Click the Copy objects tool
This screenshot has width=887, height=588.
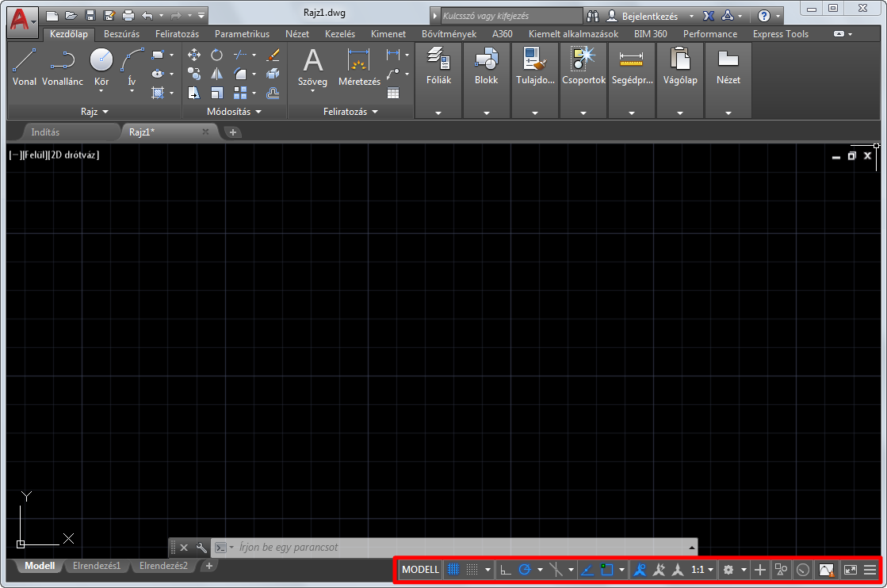pos(194,74)
